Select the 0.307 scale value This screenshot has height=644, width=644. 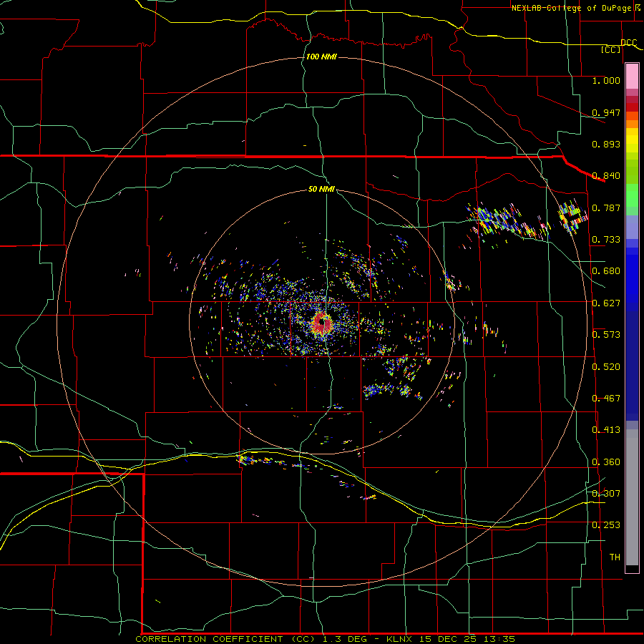pos(606,494)
